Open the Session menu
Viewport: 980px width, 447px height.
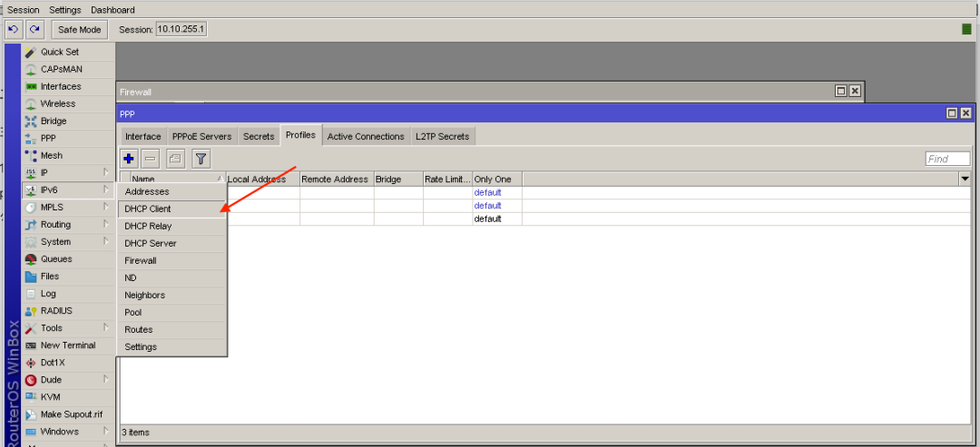(23, 10)
